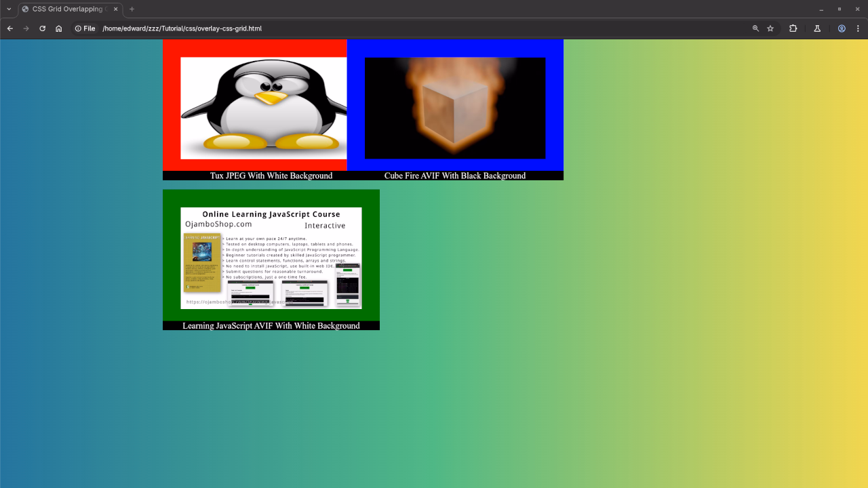Click caption Learning JavaScript AVIF With White Background
This screenshot has width=868, height=488.
[271, 325]
